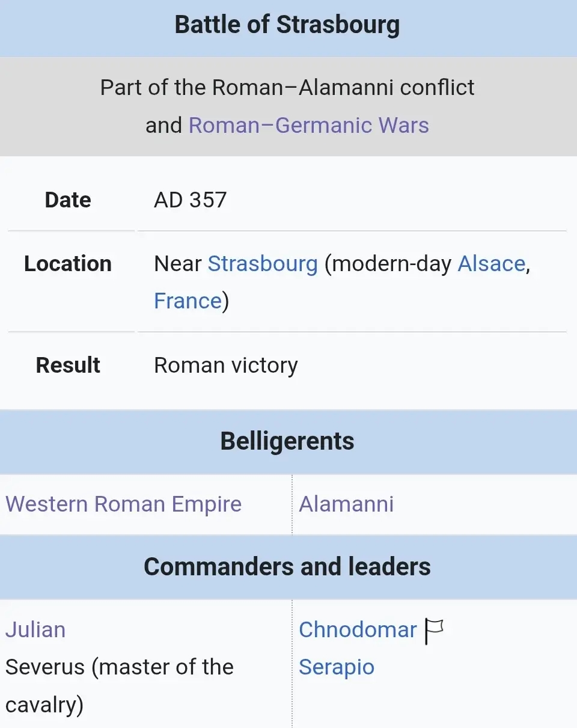
Task: Go to the France article link
Action: 188,301
